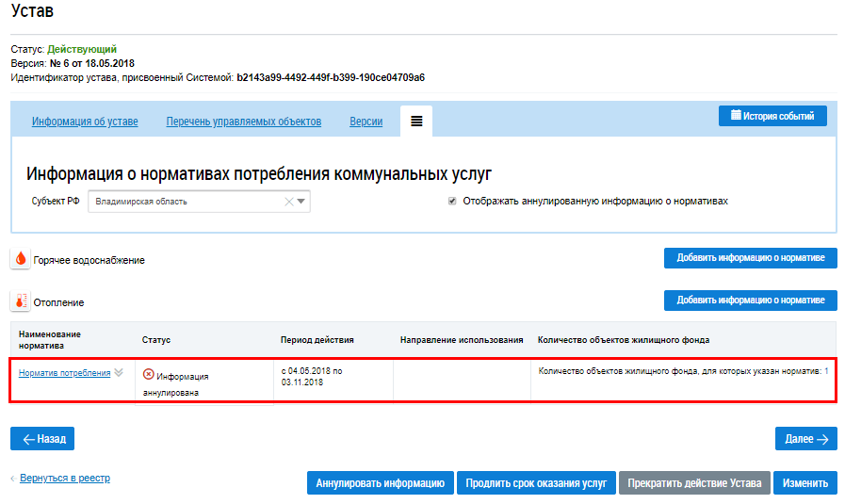Open the Перечень управляемых объектов tab
This screenshot has height=504, width=845.
click(244, 122)
